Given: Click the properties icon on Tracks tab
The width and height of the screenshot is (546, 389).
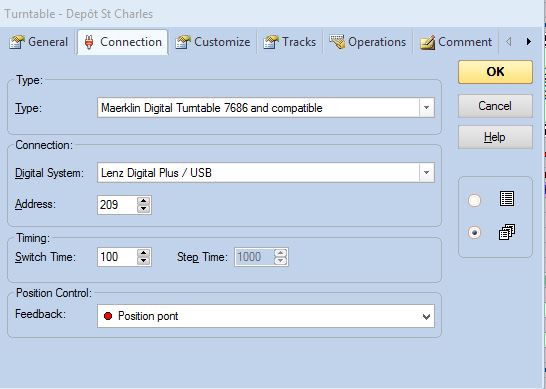Looking at the screenshot, I should (271, 42).
